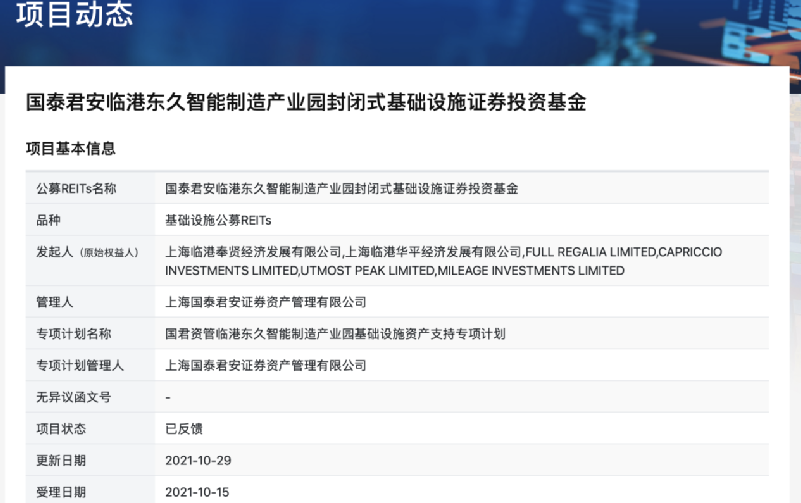Select 上海国泰君安证券资产管理有限公司 in the 管理人 row
Viewport: 801px width, 503px height.
(266, 302)
